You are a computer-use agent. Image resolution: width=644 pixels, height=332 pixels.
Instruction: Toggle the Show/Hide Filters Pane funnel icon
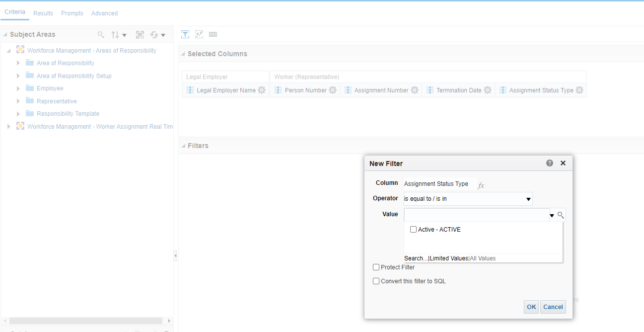coord(185,34)
